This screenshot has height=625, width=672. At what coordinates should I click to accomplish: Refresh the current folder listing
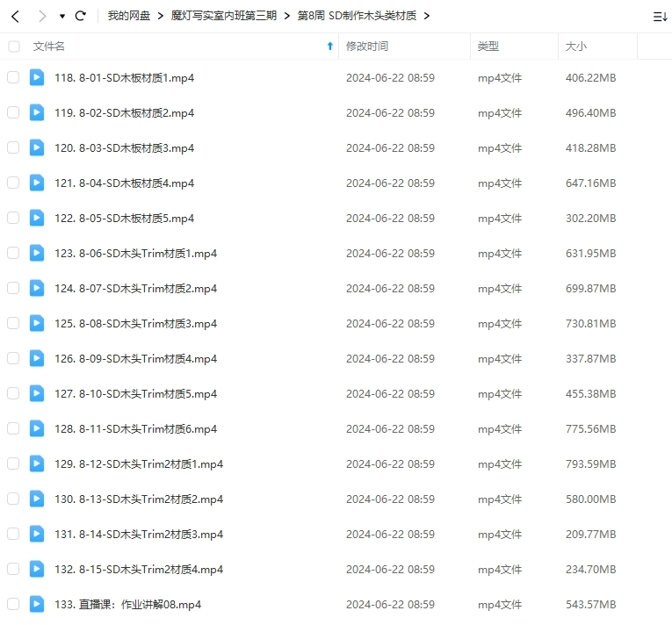point(81,16)
